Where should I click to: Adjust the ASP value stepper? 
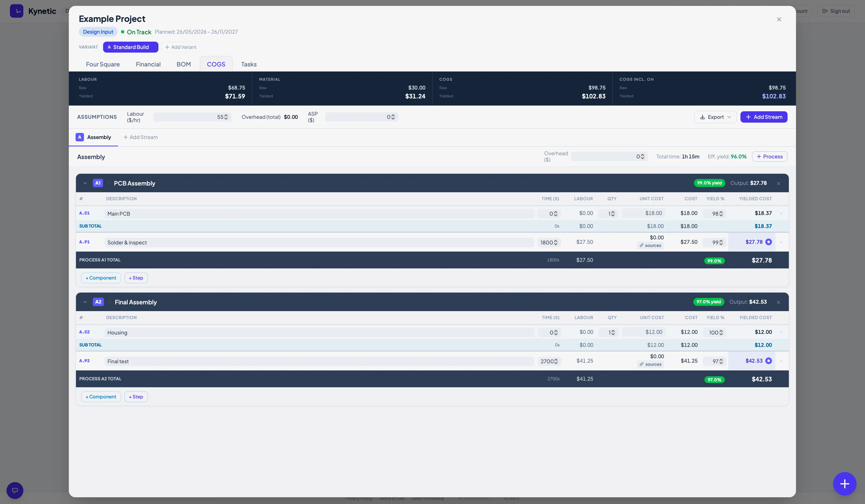click(393, 117)
